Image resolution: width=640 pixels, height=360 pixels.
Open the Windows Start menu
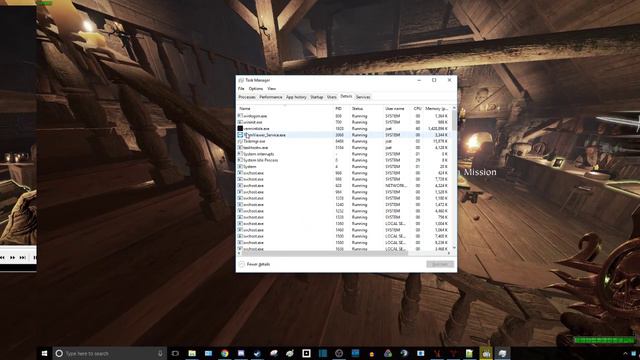tap(44, 353)
